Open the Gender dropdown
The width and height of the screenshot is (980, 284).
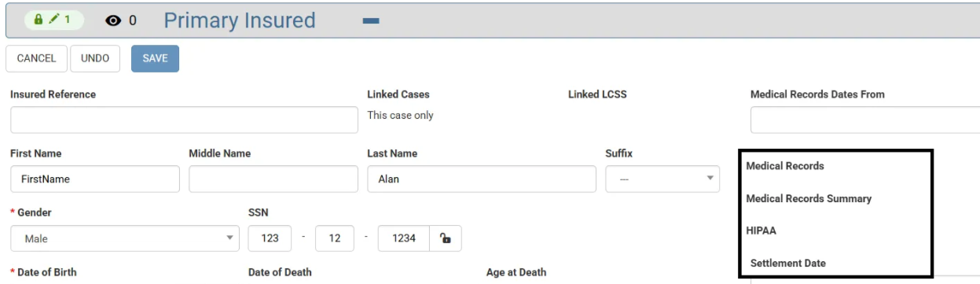pyautogui.click(x=125, y=238)
